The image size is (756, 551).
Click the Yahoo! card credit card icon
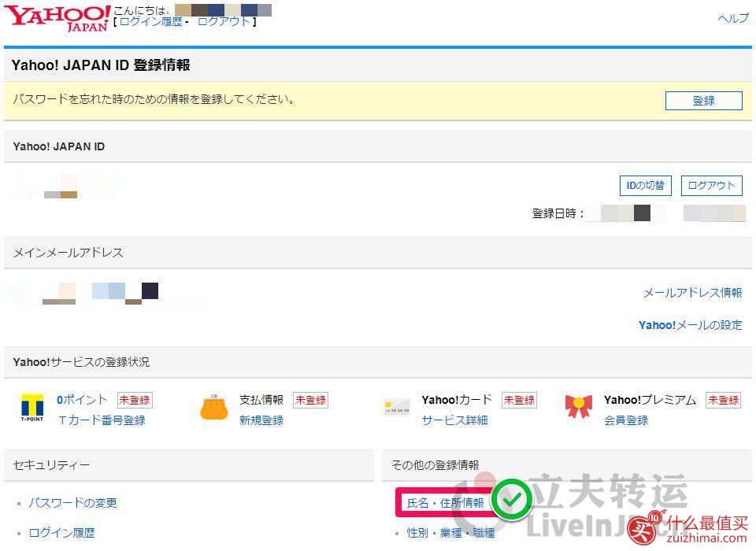point(397,407)
